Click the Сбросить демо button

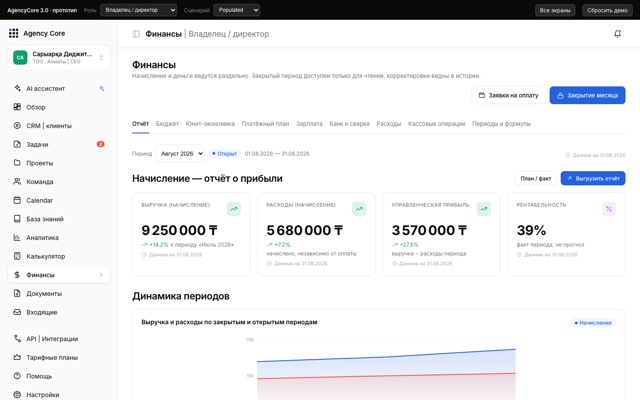(x=607, y=10)
